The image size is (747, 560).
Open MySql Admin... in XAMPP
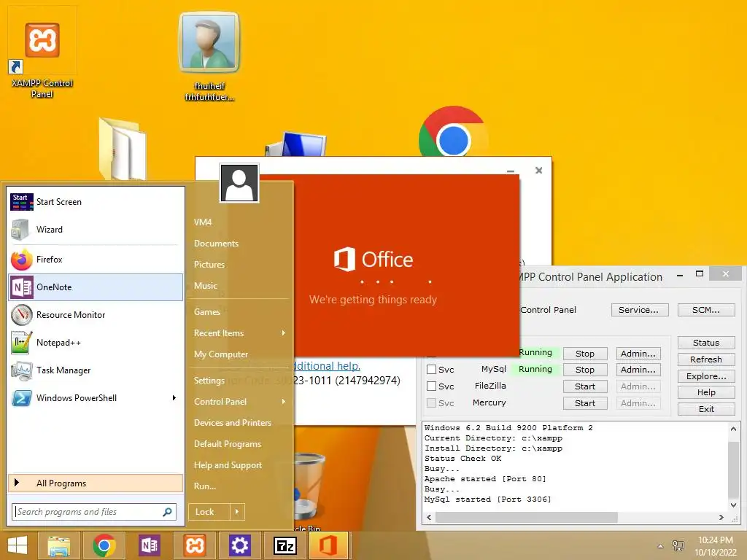[638, 370]
